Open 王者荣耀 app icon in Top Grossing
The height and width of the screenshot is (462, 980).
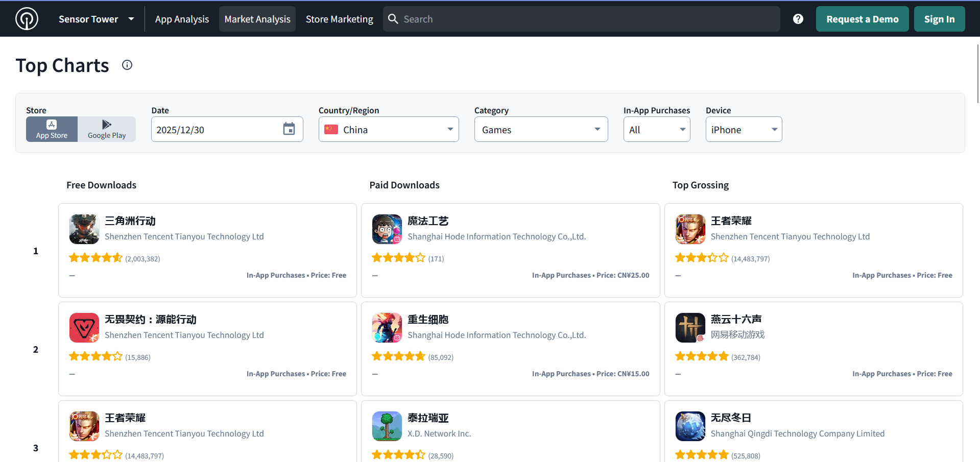[x=690, y=229]
